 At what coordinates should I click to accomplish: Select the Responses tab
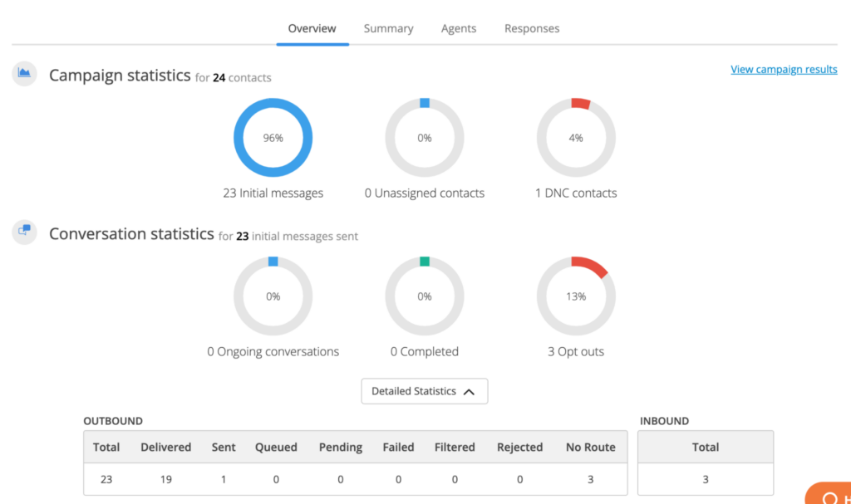532,28
